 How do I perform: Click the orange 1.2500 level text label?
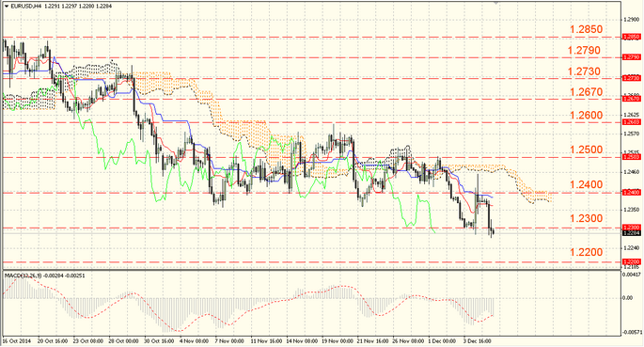point(586,150)
